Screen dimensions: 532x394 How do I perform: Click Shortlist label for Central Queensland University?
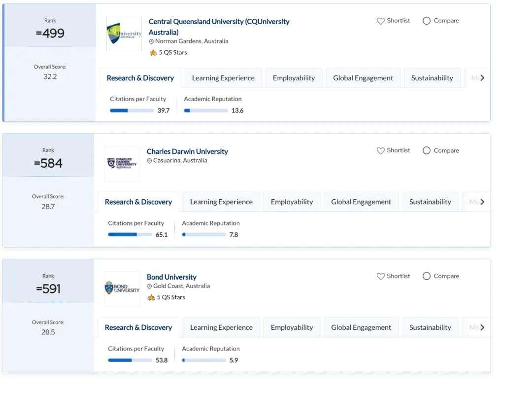(x=399, y=21)
